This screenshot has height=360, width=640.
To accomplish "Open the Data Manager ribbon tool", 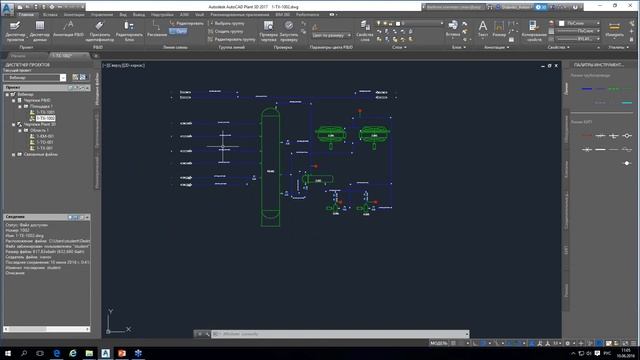I will (x=40, y=31).
